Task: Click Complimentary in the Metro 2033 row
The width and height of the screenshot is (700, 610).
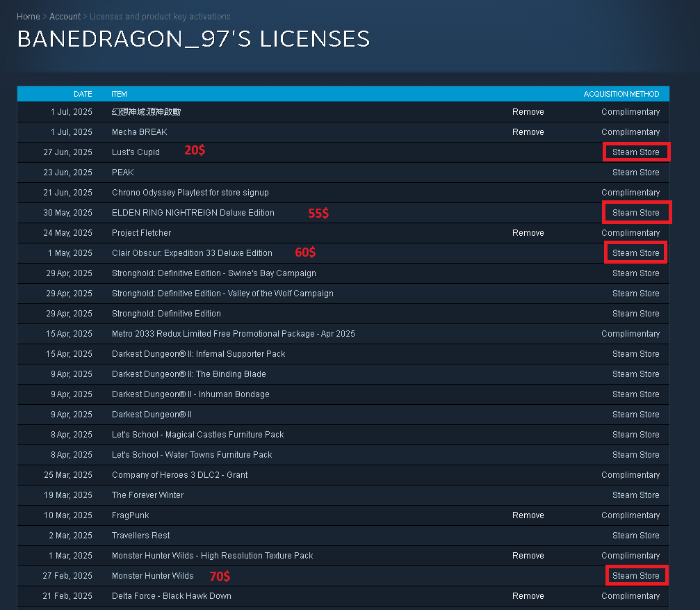Action: pyautogui.click(x=630, y=334)
